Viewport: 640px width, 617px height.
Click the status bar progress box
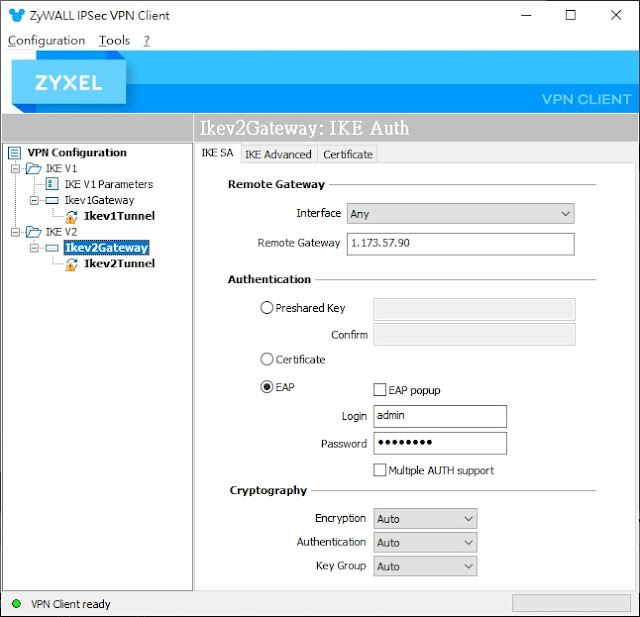coord(571,603)
